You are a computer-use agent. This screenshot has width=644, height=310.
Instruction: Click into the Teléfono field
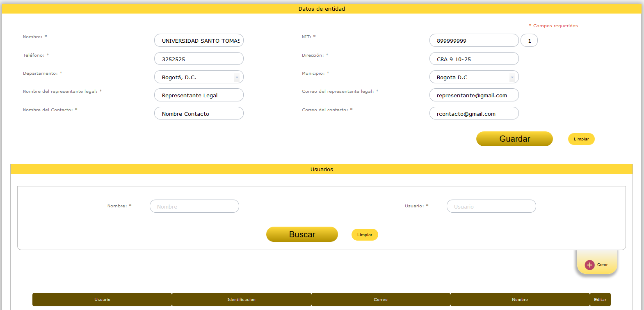pos(199,59)
